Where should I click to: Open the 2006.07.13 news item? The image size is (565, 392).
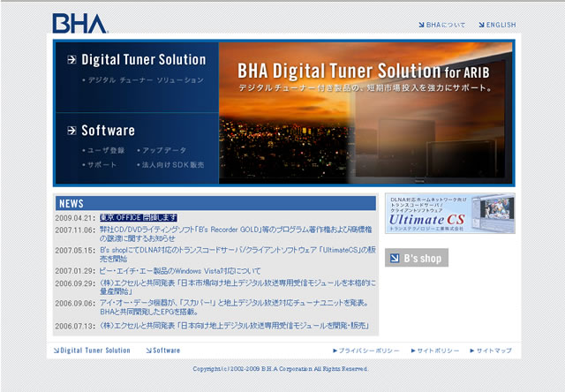click(x=235, y=326)
